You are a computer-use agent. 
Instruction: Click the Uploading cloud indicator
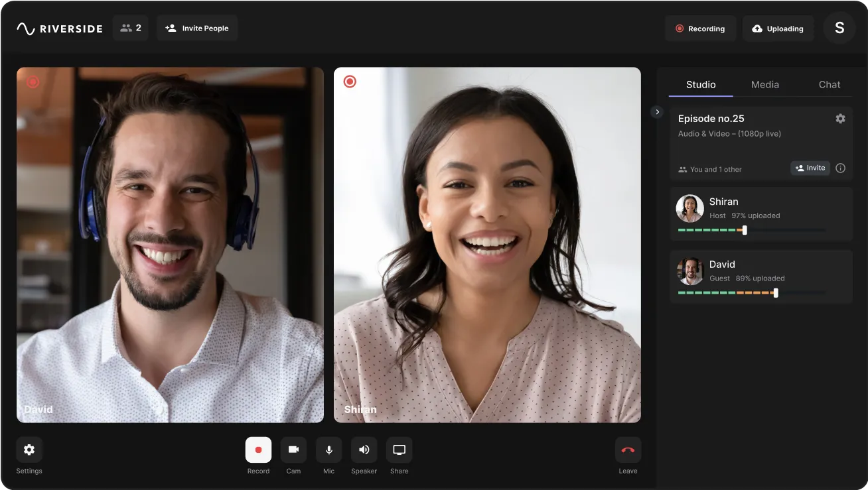click(x=777, y=29)
